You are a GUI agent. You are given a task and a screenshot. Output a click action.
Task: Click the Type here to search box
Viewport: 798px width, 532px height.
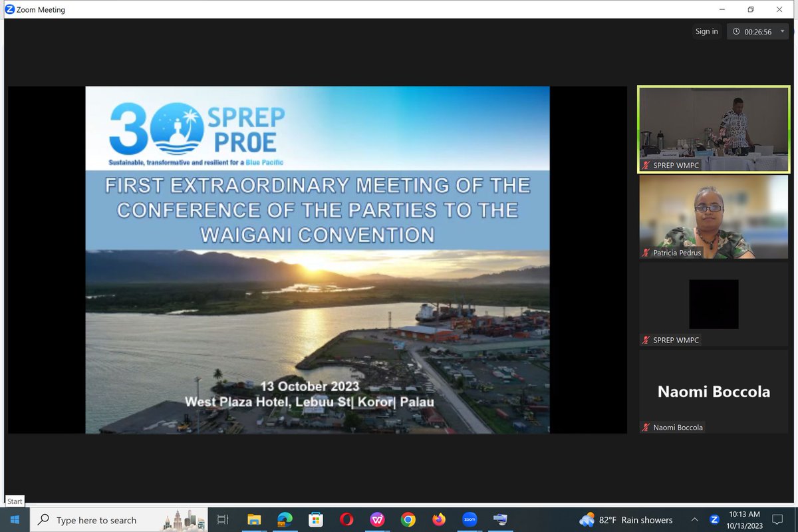(x=119, y=519)
